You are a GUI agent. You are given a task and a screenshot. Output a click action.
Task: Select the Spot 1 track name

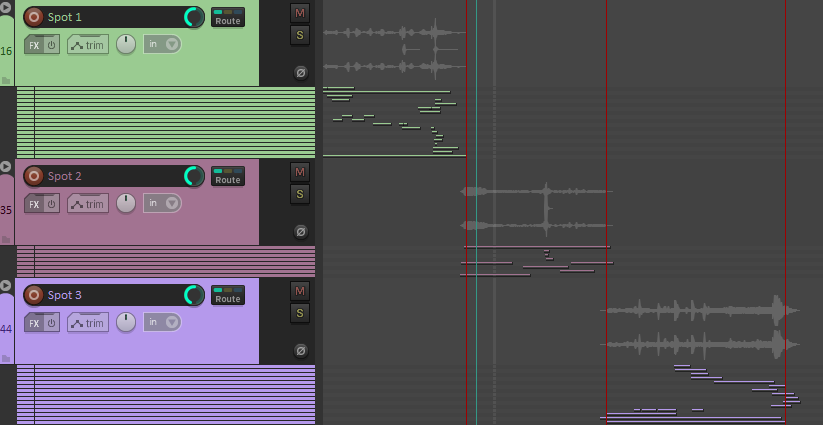(x=65, y=17)
